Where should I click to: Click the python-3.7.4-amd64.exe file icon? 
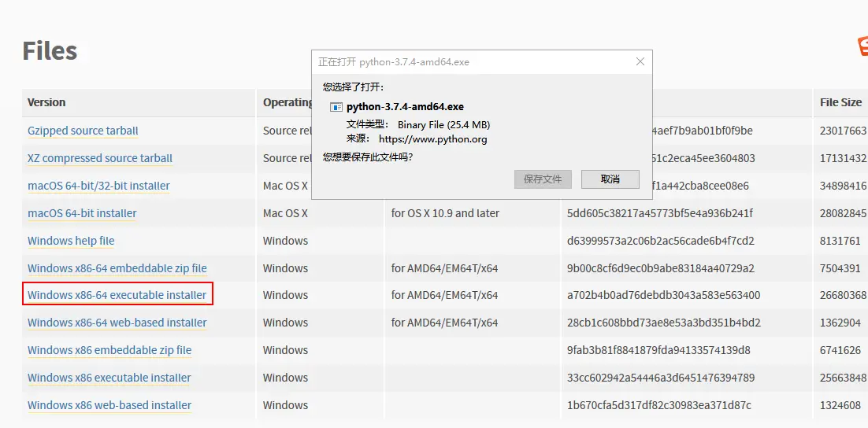[336, 107]
